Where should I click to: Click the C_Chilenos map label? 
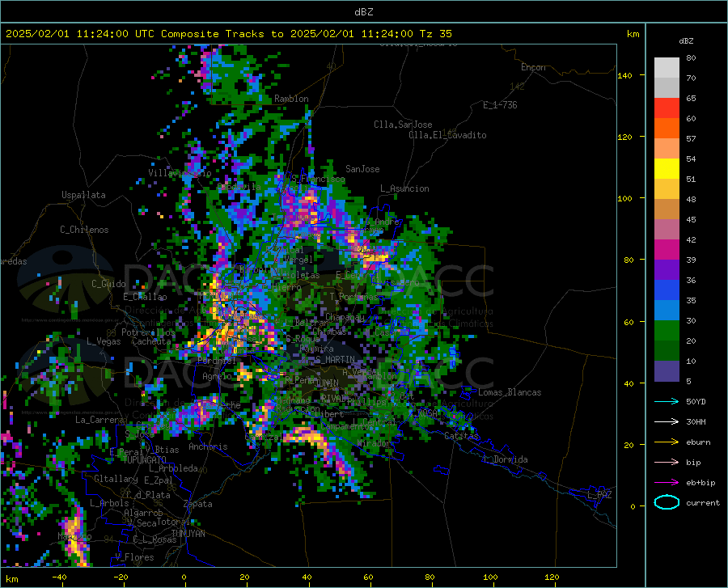point(84,230)
